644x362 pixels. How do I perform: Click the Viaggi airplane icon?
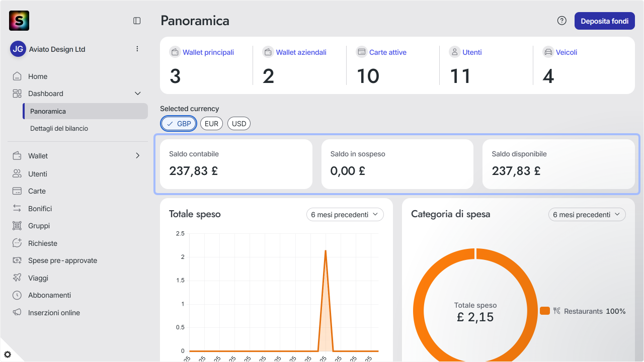17,278
